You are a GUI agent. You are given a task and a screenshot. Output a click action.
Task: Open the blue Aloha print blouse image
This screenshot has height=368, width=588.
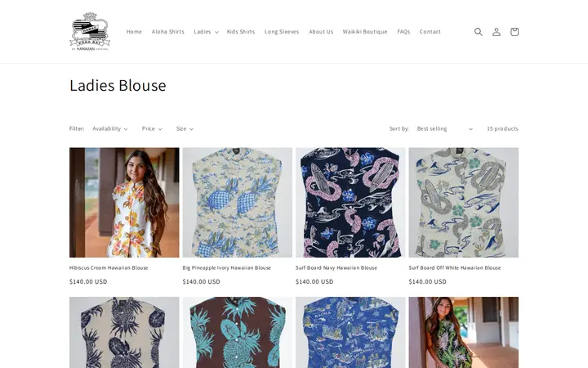click(x=350, y=332)
